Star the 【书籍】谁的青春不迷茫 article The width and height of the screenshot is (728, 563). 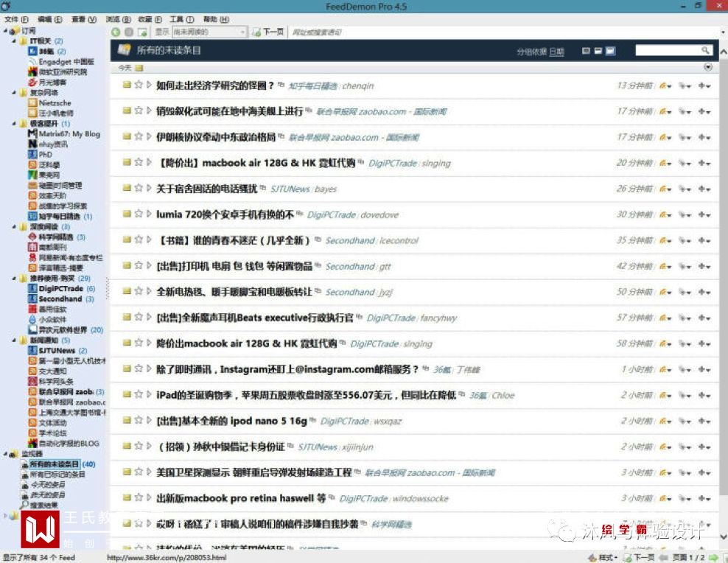pos(139,239)
